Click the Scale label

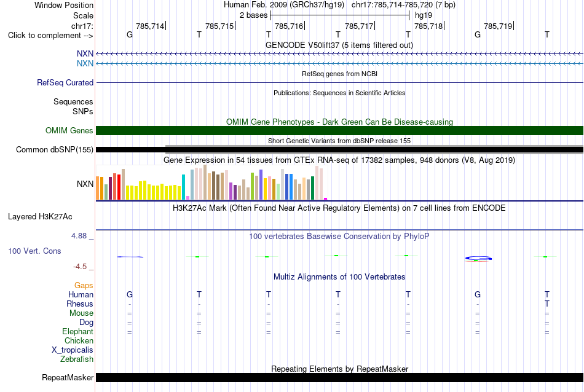coord(83,15)
